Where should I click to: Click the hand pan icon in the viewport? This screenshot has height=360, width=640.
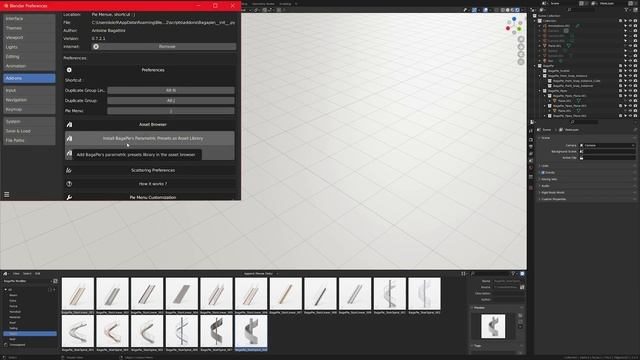coord(521,47)
